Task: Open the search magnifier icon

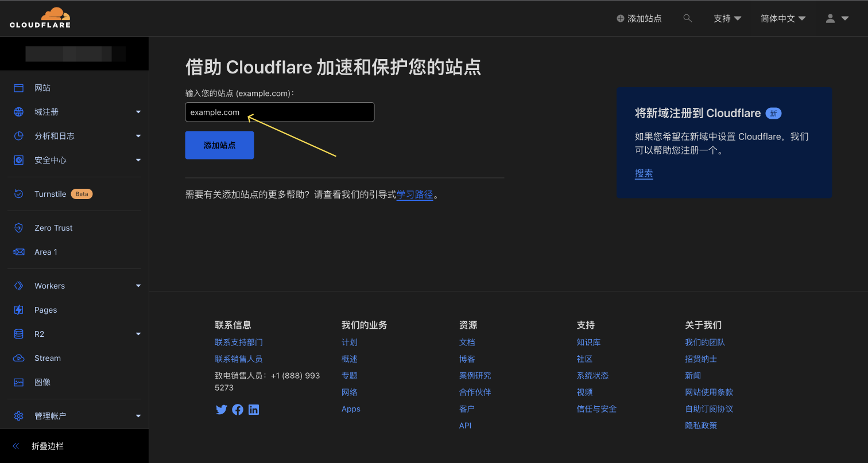Action: click(x=688, y=18)
